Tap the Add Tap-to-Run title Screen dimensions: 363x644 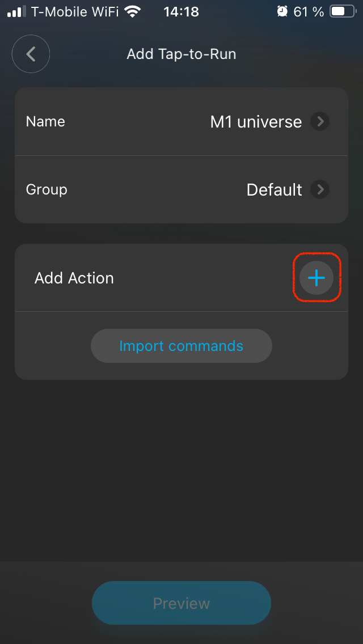(181, 54)
